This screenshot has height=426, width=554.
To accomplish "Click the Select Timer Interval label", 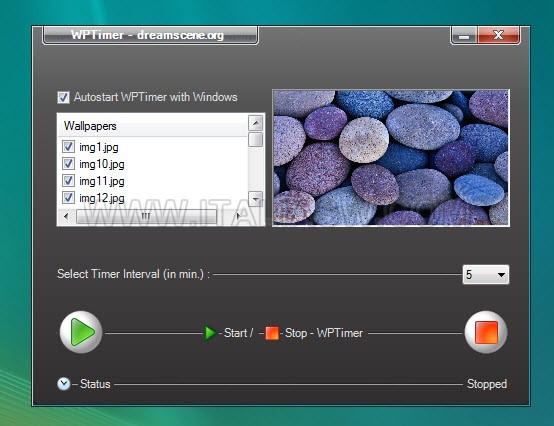I will point(134,274).
